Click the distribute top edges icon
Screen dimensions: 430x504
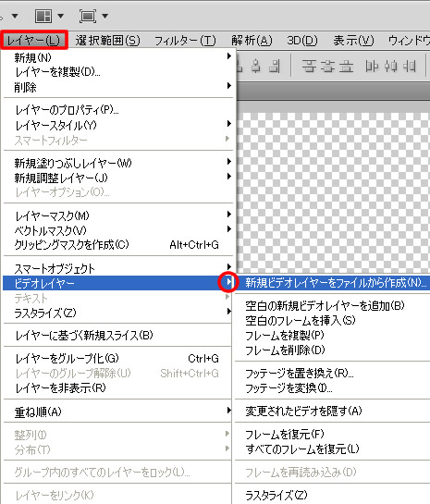(x=309, y=67)
